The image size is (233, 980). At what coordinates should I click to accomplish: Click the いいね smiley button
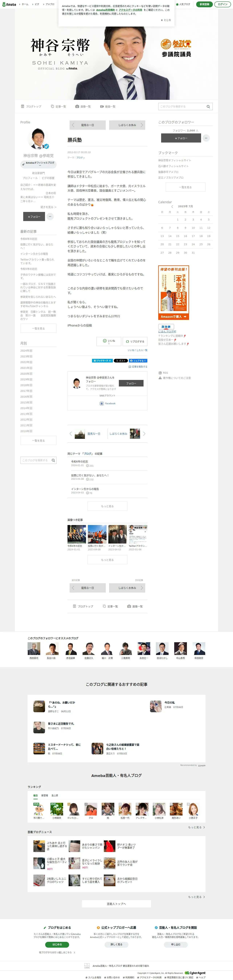click(109, 341)
